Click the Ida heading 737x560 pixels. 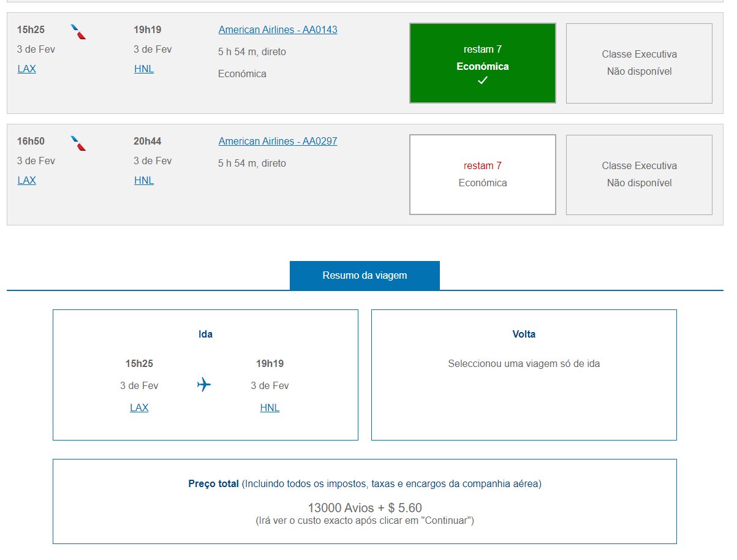[x=205, y=334]
